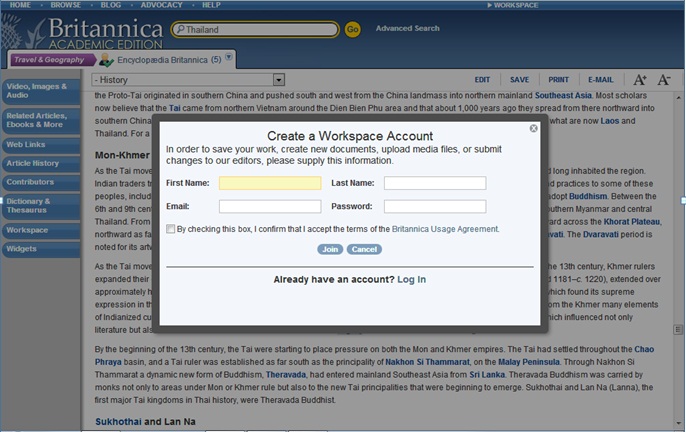Click the Cancel button

tap(364, 249)
